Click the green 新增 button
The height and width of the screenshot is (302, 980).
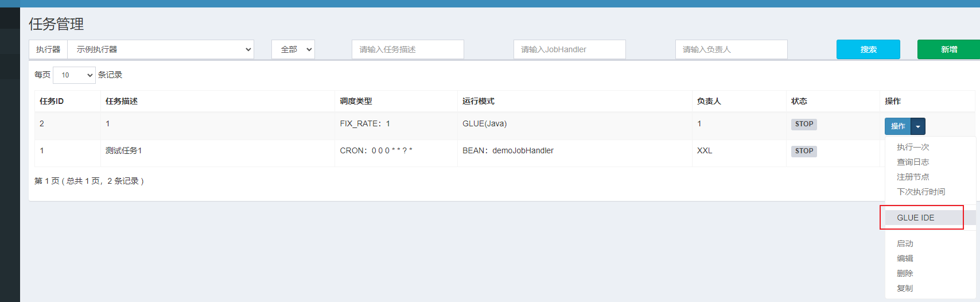[948, 49]
